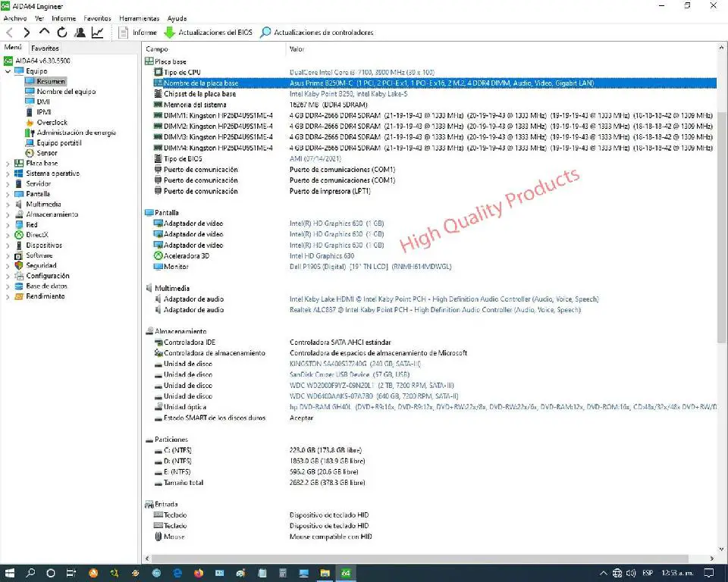Go back with the toolbar back arrow

coord(9,33)
